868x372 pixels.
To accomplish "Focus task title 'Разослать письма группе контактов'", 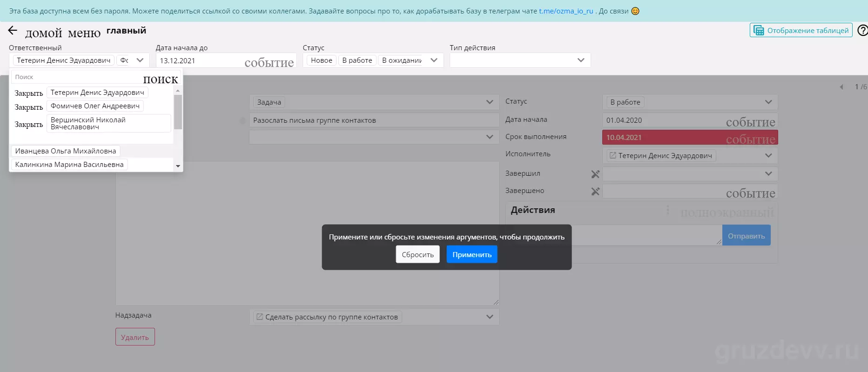I will click(374, 120).
